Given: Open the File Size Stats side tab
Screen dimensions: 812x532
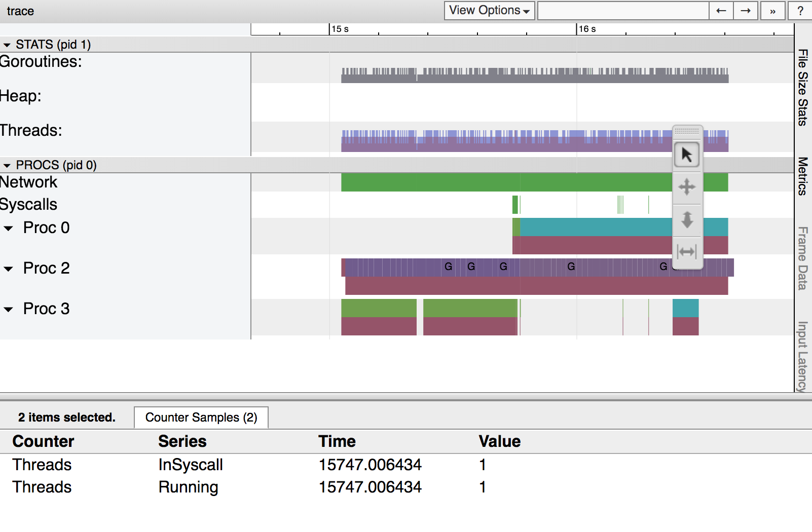Looking at the screenshot, I should (803, 87).
